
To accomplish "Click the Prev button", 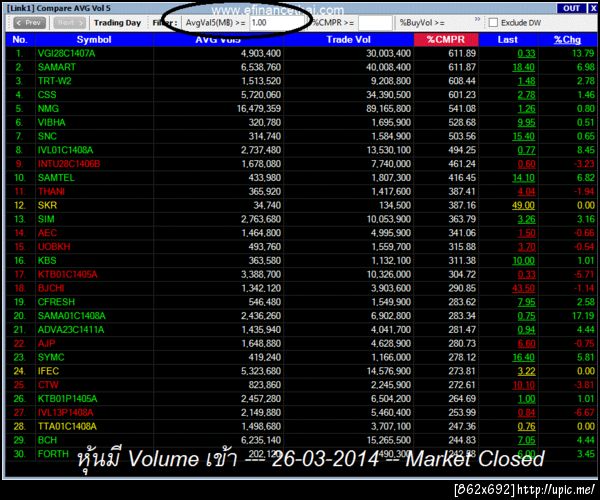I will [29, 23].
